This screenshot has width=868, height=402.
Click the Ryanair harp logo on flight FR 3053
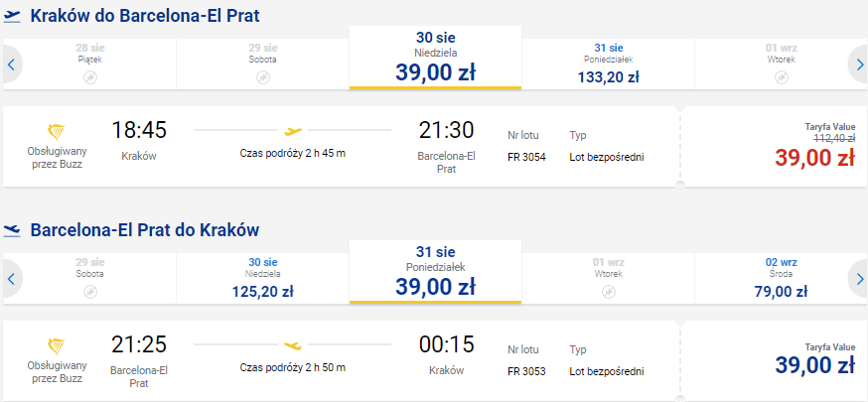[x=57, y=347]
